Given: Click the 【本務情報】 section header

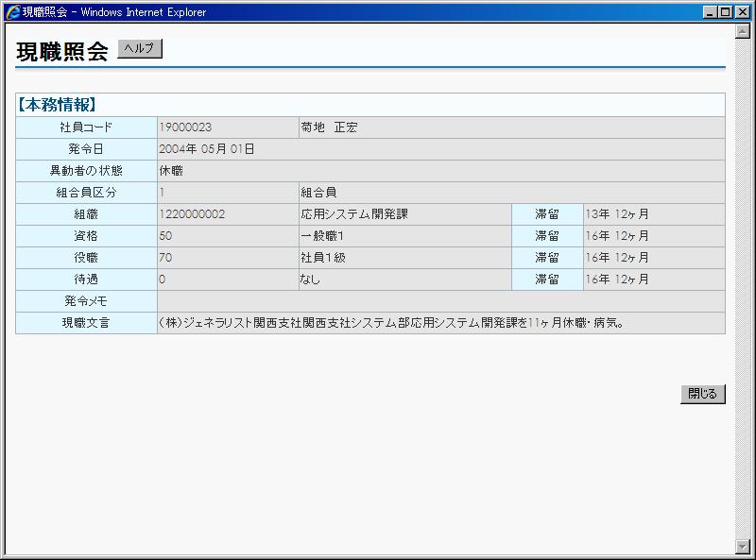Looking at the screenshot, I should [58, 105].
